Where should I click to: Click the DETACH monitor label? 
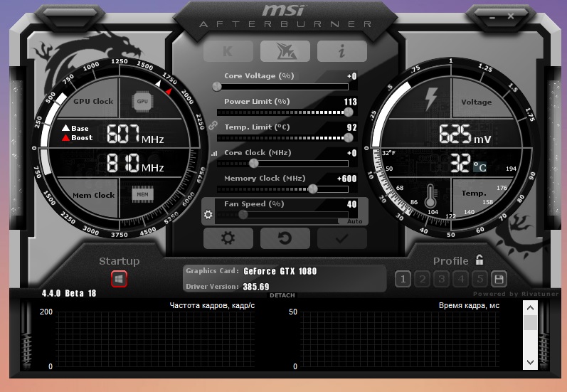pyautogui.click(x=282, y=295)
